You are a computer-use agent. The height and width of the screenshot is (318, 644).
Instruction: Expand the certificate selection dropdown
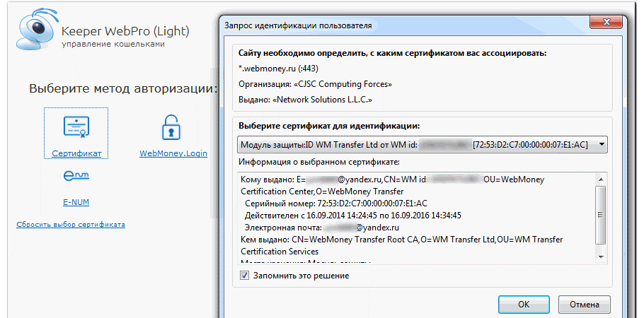coord(601,145)
